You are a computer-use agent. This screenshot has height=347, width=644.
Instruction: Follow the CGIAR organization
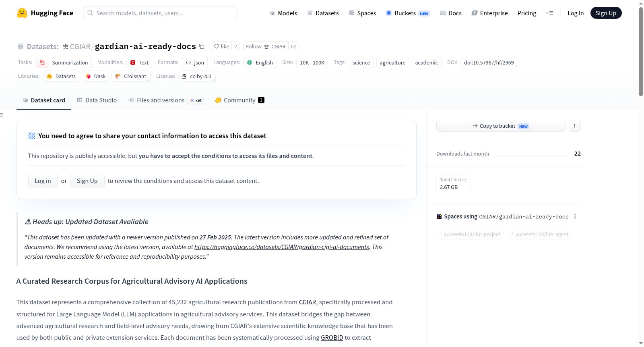coord(266,46)
